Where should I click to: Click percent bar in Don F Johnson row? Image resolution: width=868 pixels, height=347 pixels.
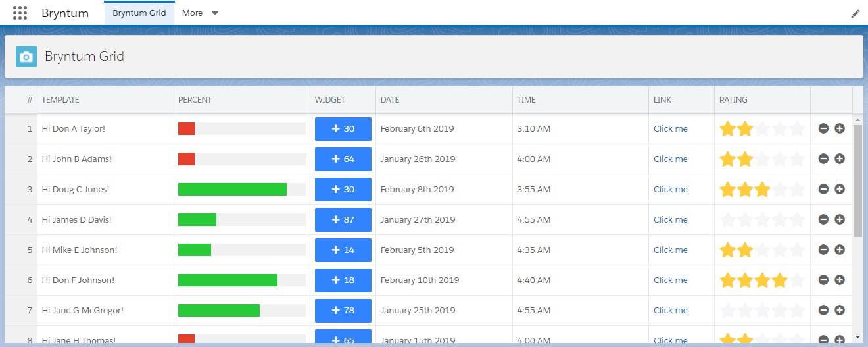click(x=242, y=280)
